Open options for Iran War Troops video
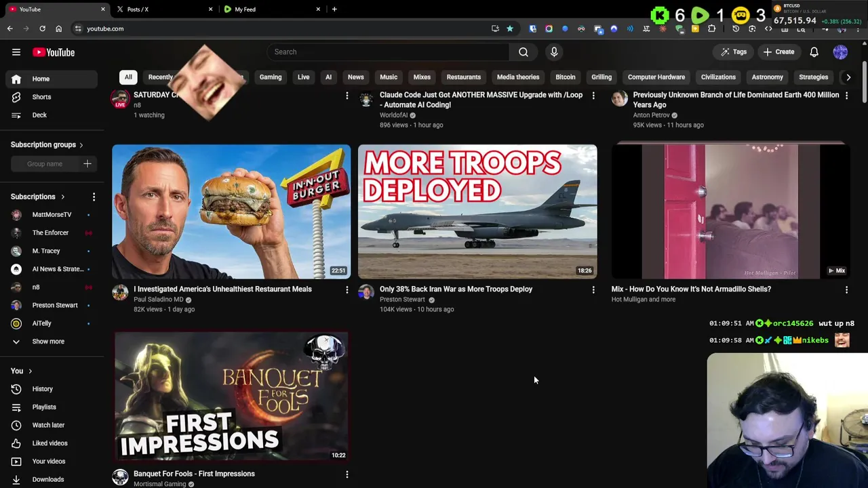This screenshot has width=868, height=488. click(x=593, y=290)
